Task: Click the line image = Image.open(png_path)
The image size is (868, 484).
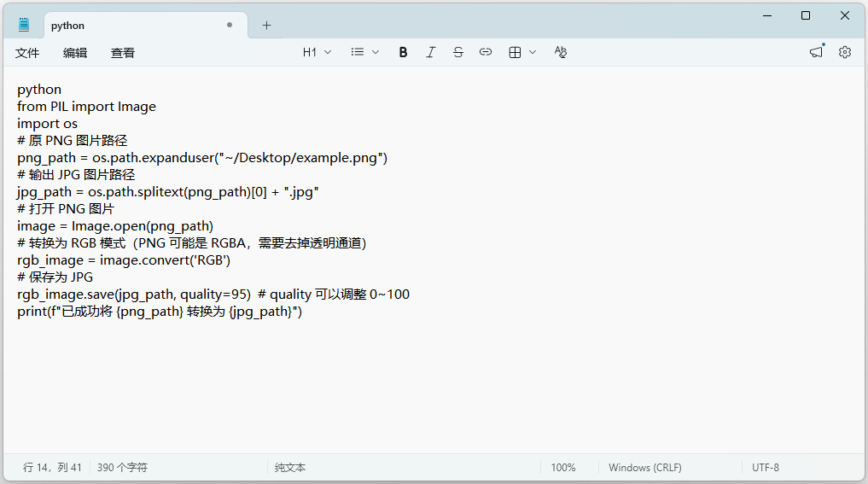Action: [115, 226]
